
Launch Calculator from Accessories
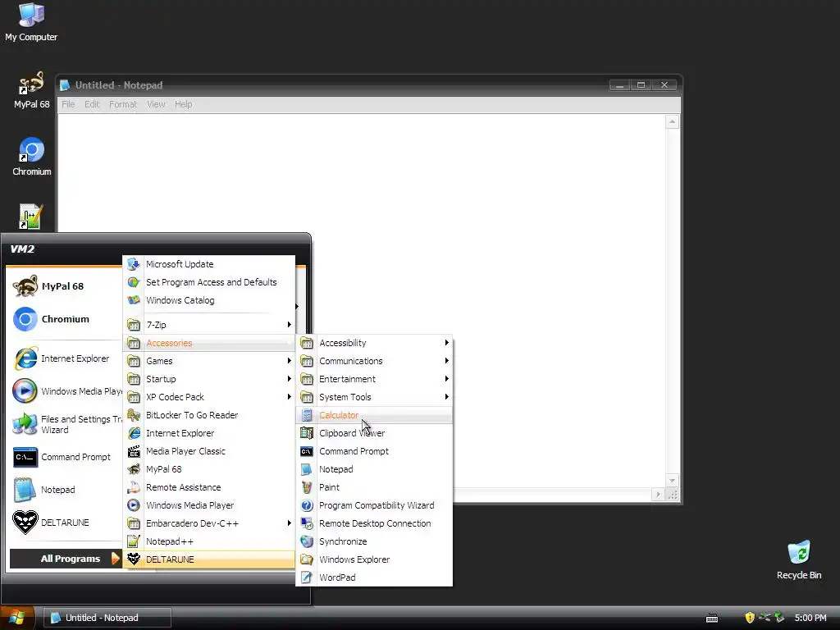(374, 415)
